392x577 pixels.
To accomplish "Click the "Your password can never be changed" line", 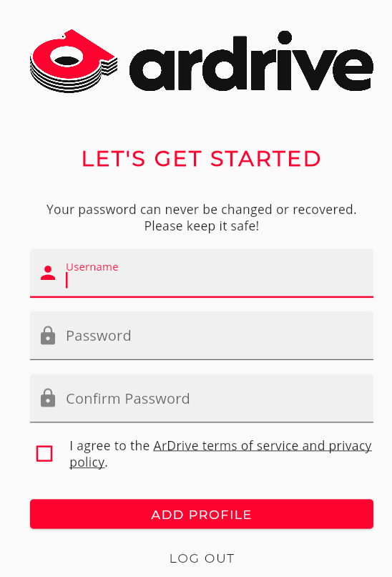I will pos(201,209).
